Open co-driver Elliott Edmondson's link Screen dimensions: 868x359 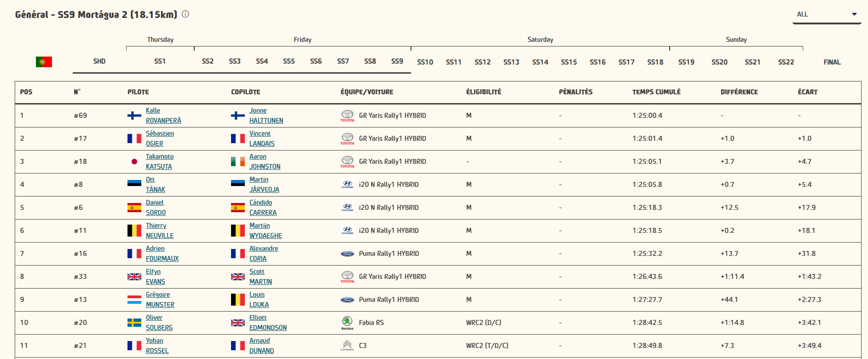coord(267,323)
